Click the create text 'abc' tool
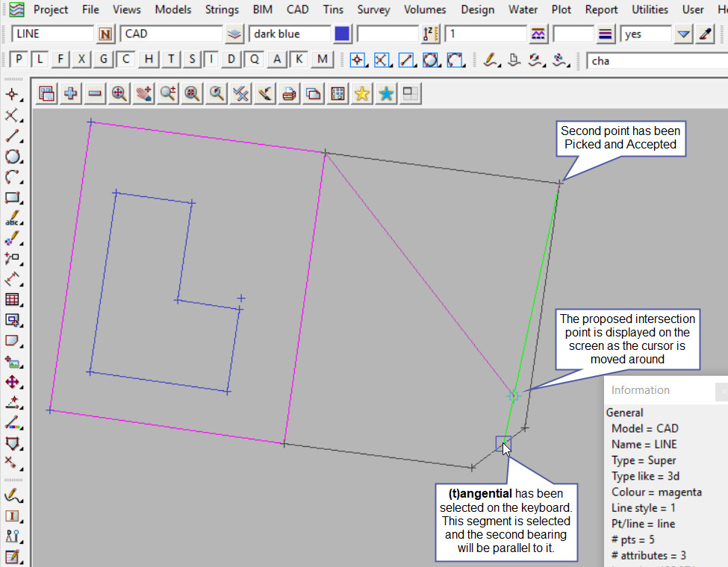Image resolution: width=728 pixels, height=567 pixels. pos(12,219)
